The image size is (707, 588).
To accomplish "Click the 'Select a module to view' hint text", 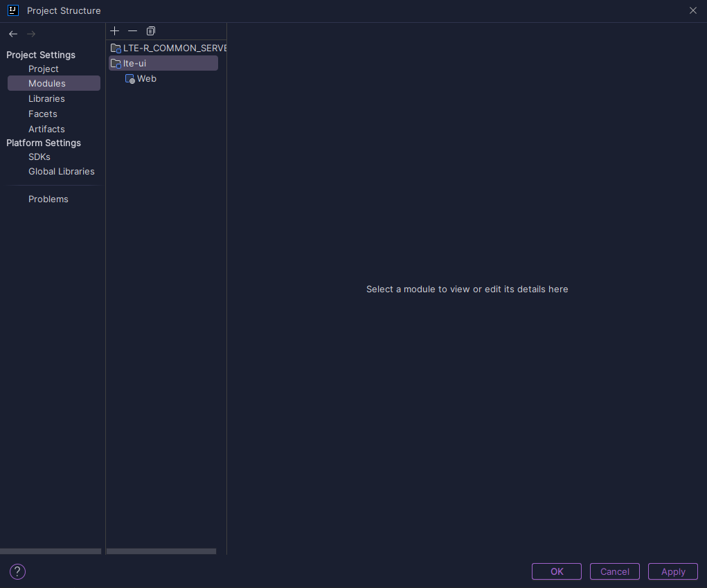I will coord(467,289).
